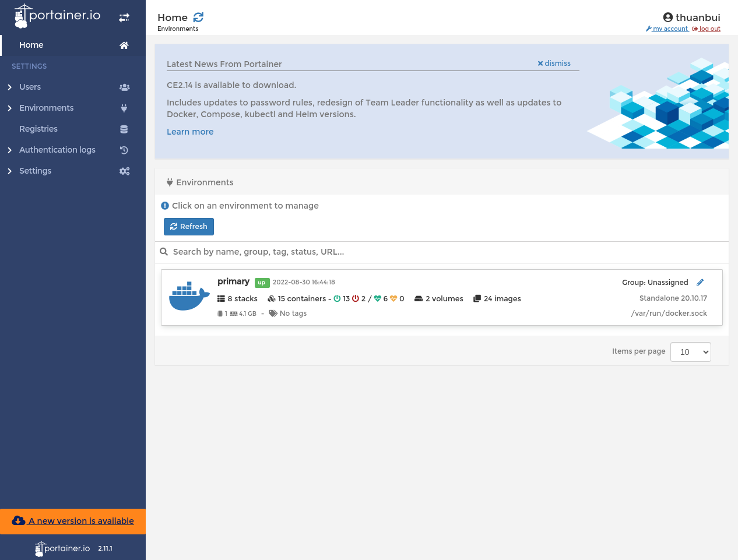Click the Registries database icon
The height and width of the screenshot is (560, 738).
point(124,129)
